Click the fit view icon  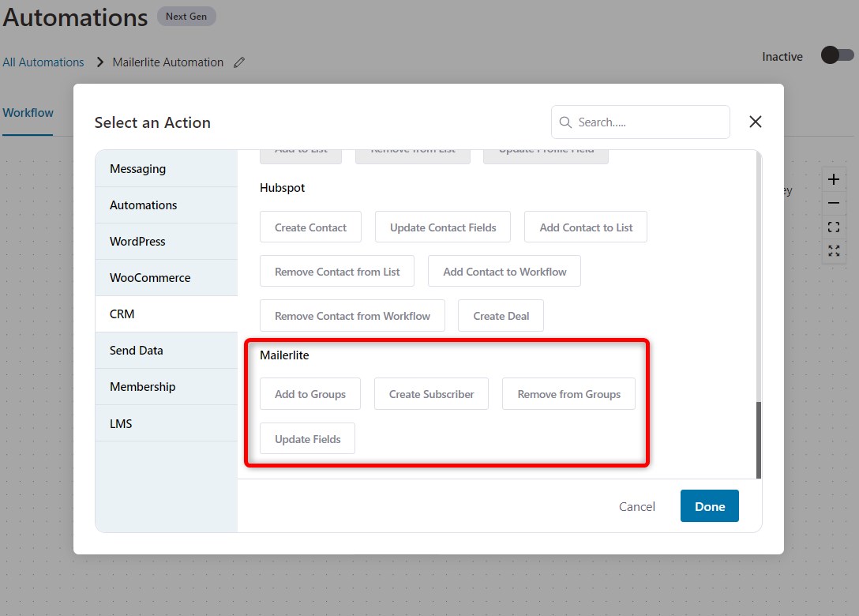pos(833,227)
